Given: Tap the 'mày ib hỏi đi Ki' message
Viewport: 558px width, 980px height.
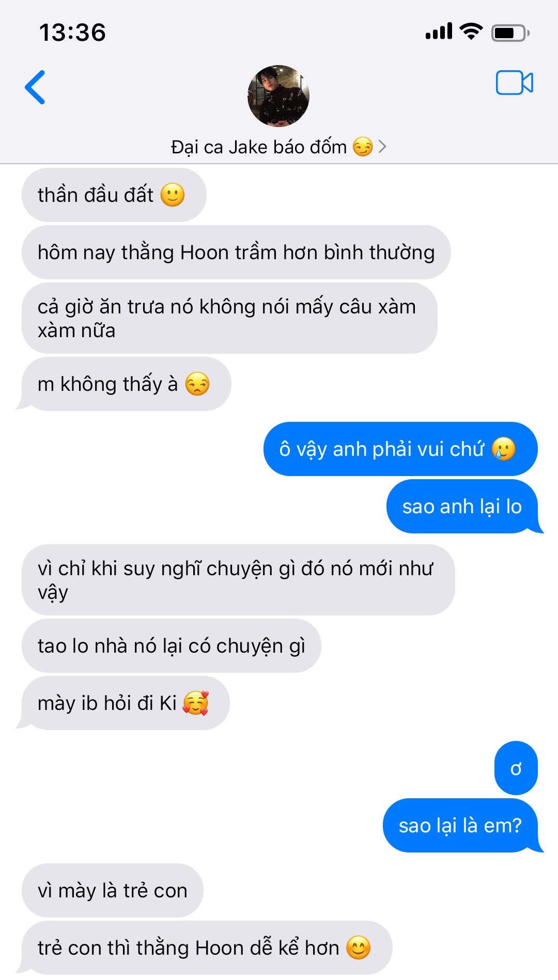Looking at the screenshot, I should click(x=126, y=703).
